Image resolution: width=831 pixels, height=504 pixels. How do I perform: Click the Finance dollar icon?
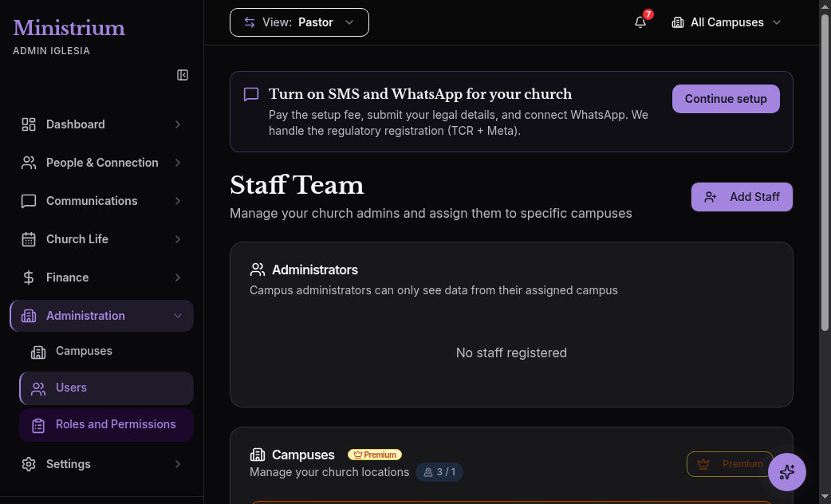pos(29,278)
